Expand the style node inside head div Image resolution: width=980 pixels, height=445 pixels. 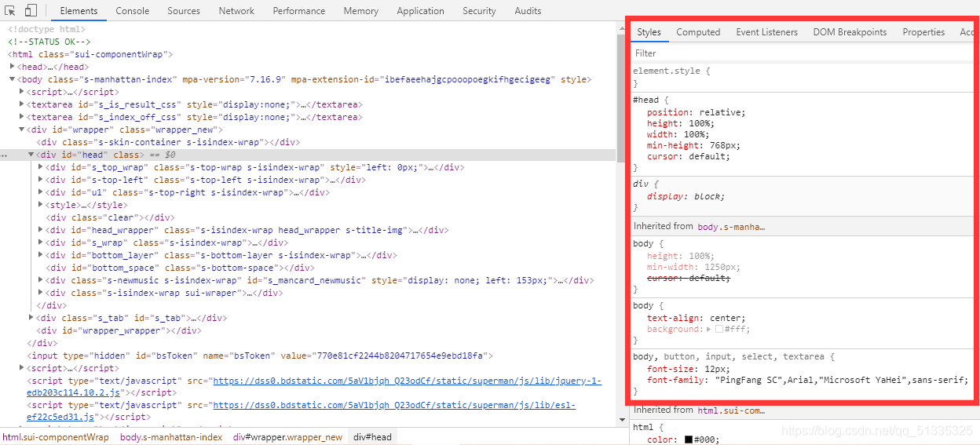[41, 205]
